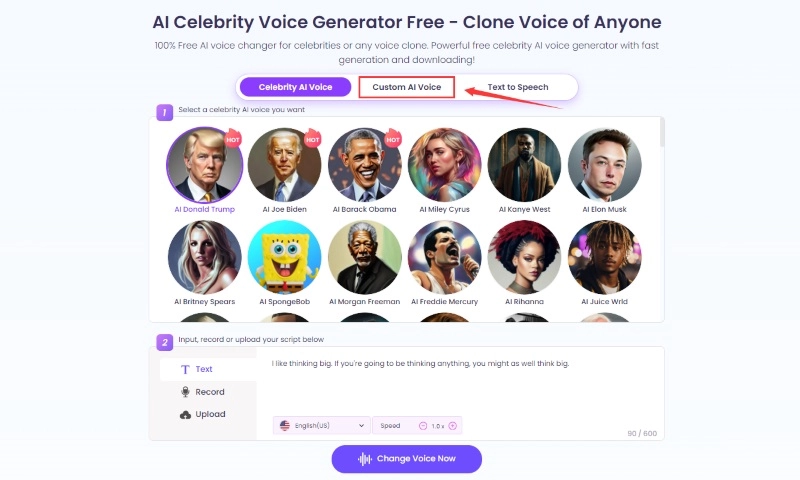Pick the AI Morgan Freeman voice

pos(365,257)
